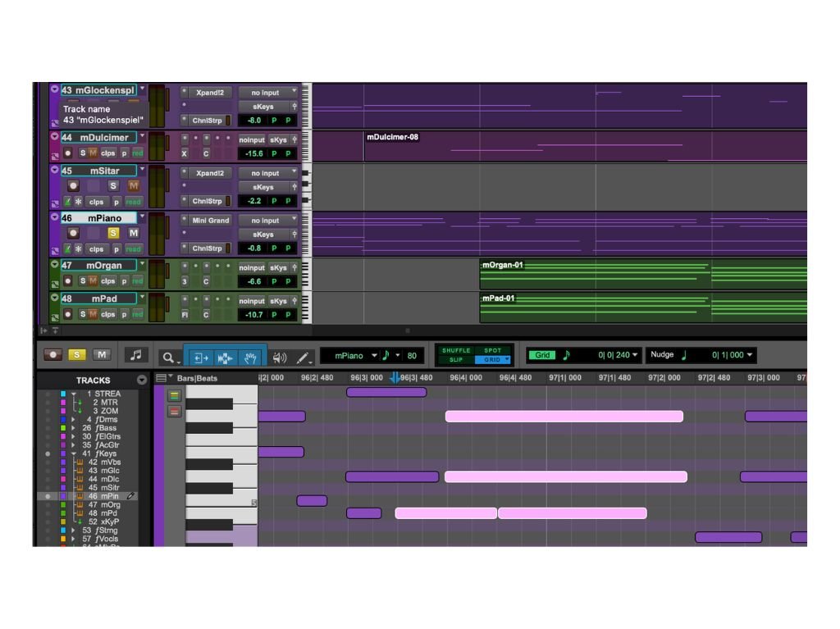Image resolution: width=840 pixels, height=629 pixels.
Task: Select the Pencil tool
Action: pyautogui.click(x=303, y=358)
